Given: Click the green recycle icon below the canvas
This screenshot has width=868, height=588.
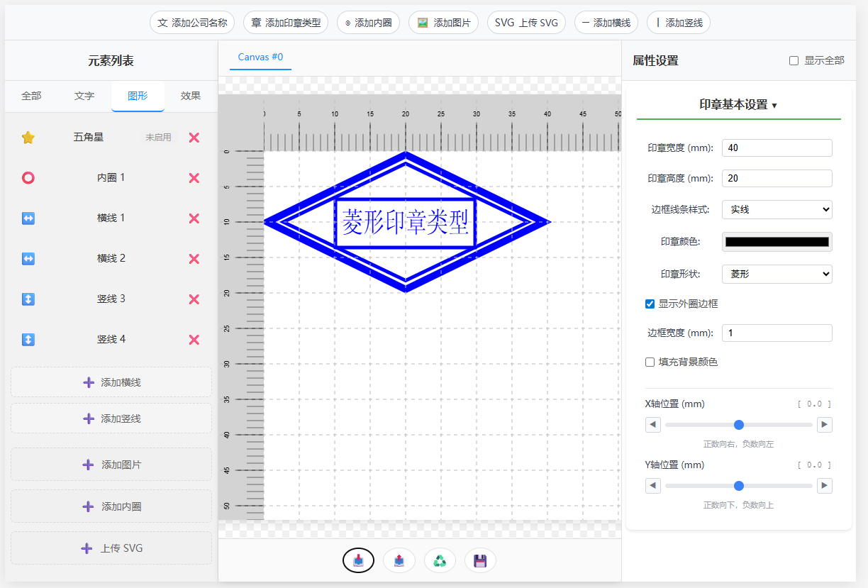Looking at the screenshot, I should tap(440, 561).
